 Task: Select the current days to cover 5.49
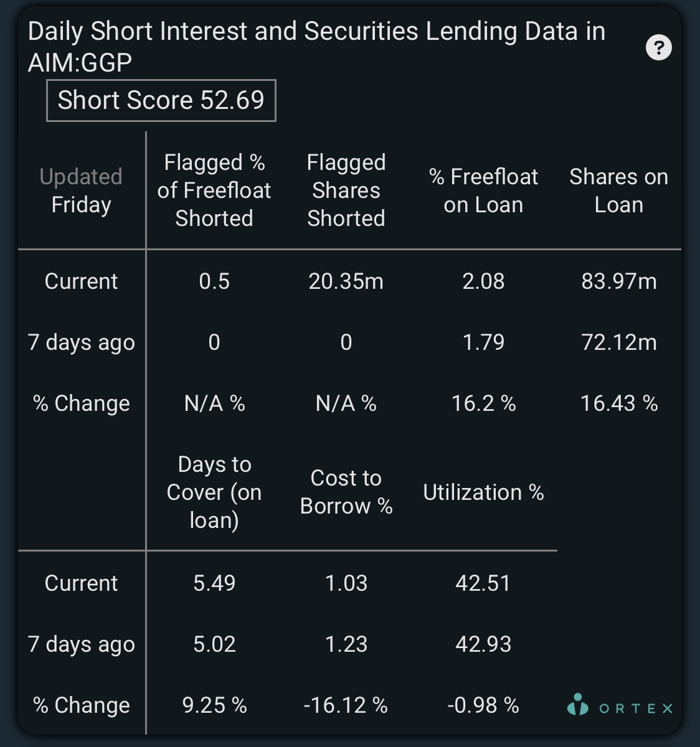click(x=214, y=583)
